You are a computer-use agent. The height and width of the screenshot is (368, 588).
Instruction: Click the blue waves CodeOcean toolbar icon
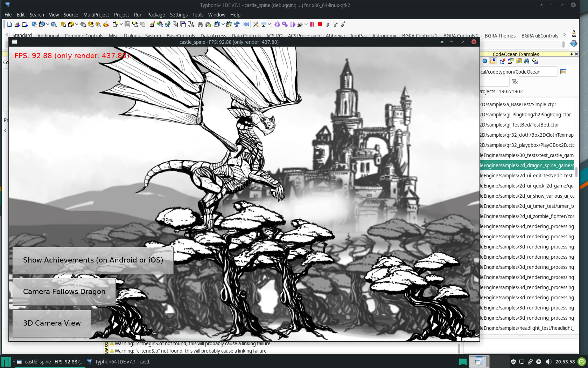pos(246,24)
